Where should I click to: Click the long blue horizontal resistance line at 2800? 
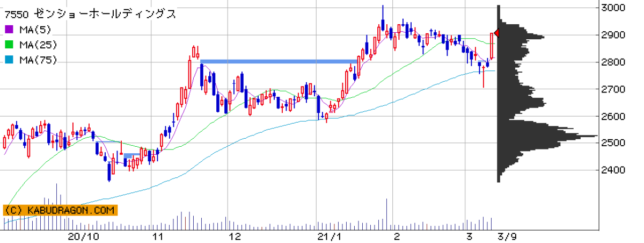[279, 61]
